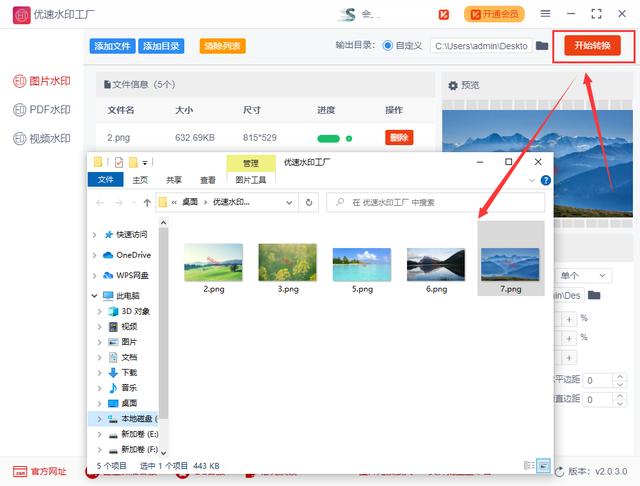Viewport: 640px width, 486px height.
Task: Click the 音乐 note icon
Action: [113, 388]
